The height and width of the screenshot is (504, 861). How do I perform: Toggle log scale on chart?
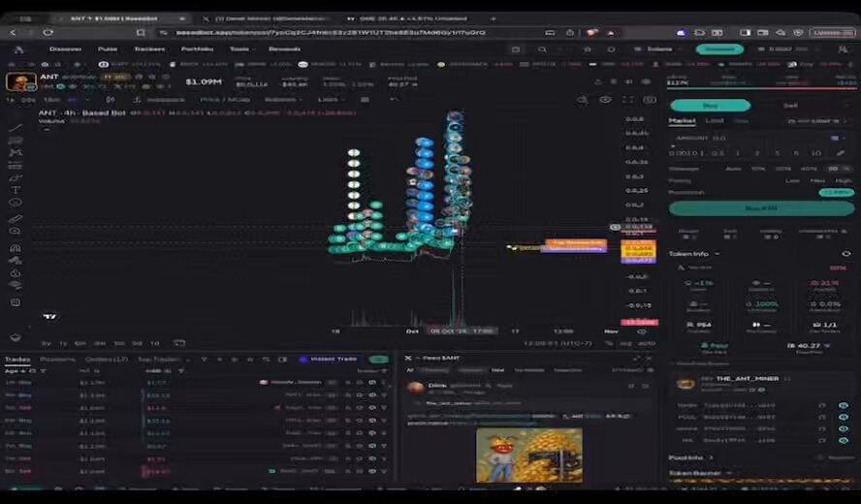click(x=626, y=343)
